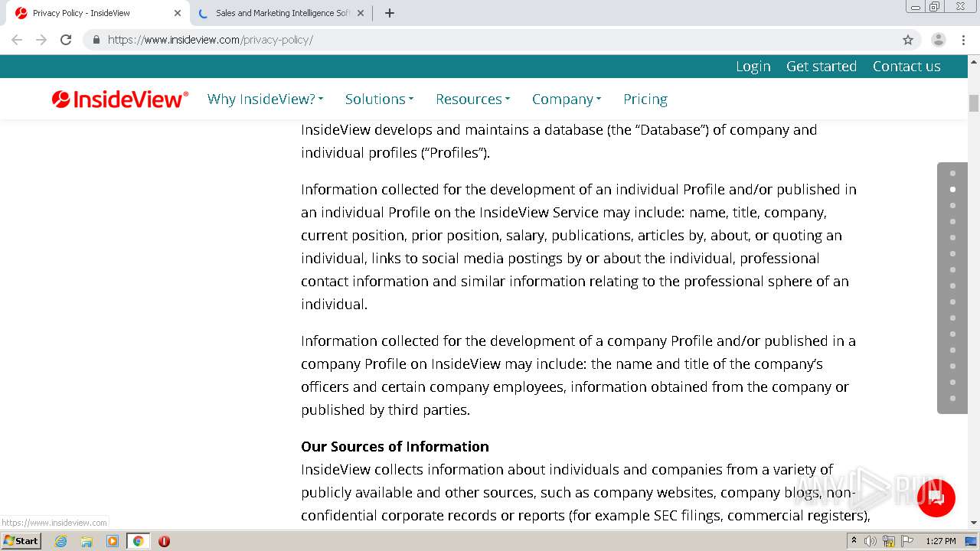Open the red chat bubble widget

coord(936,498)
